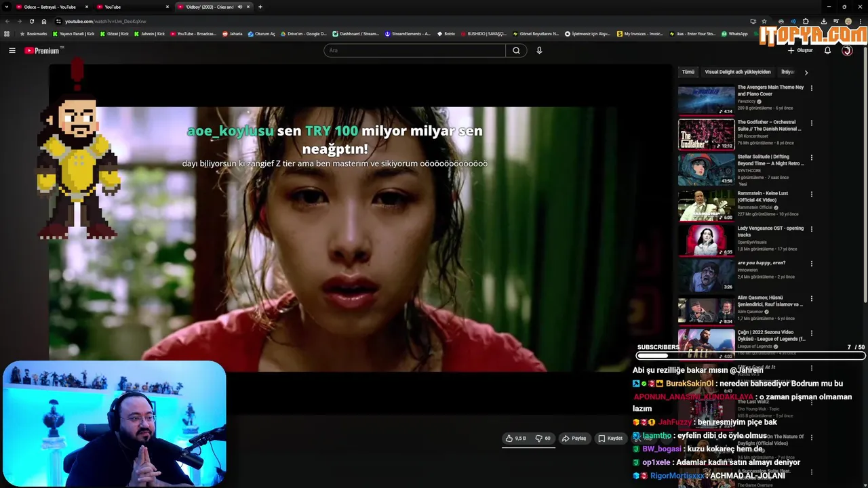Focus the YouTube 'Ara' search box

coord(414,50)
